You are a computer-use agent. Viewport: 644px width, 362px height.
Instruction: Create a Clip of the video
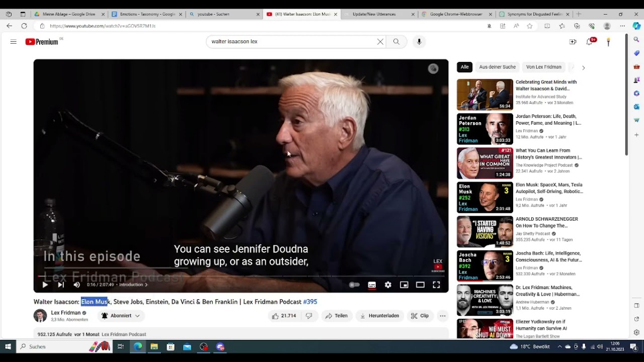(420, 316)
